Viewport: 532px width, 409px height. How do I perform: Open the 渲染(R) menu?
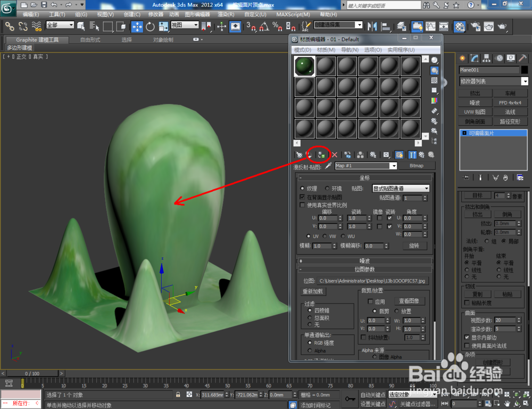point(226,14)
